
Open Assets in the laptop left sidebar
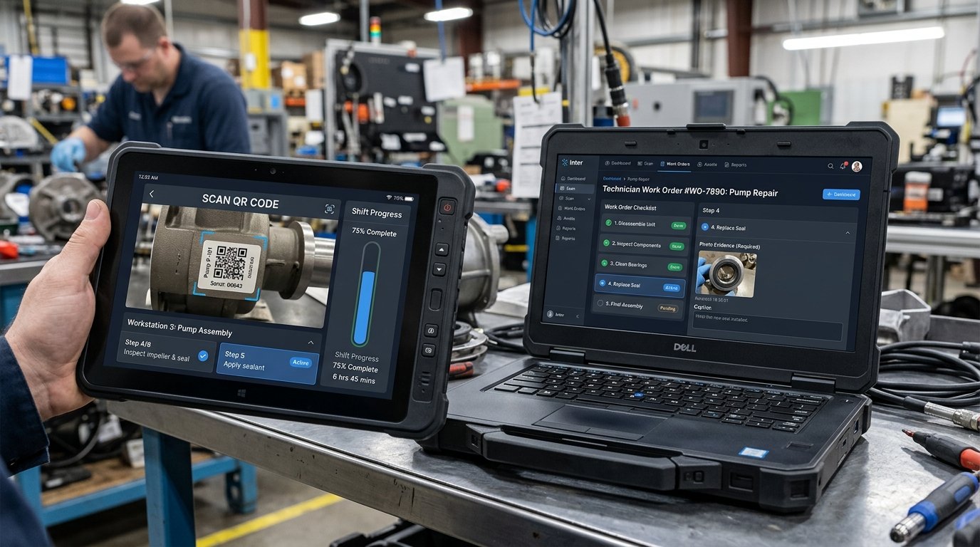click(568, 219)
